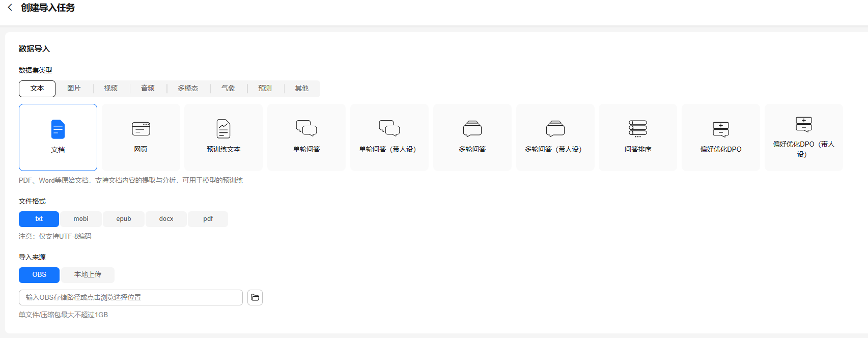Choose the 问答排序 card icon
The width and height of the screenshot is (868, 338).
point(638,129)
